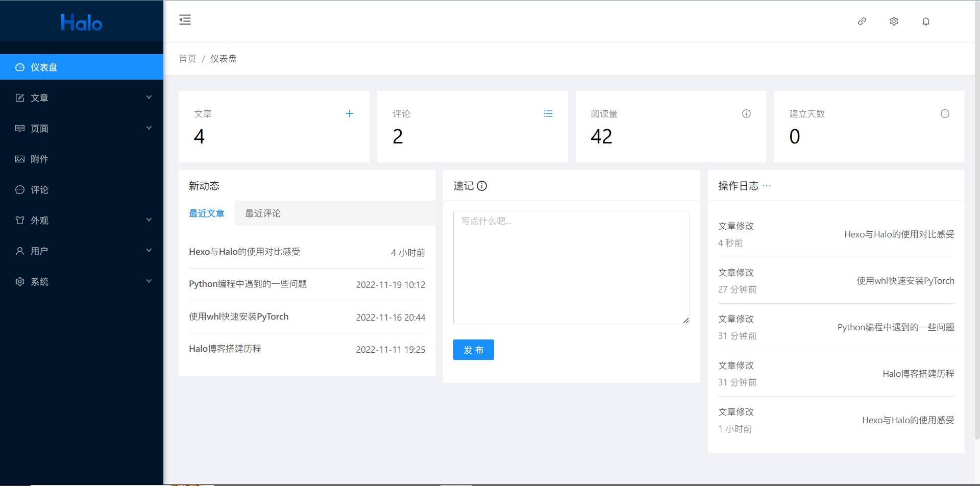Click the 阅读量 value 42

[x=601, y=137]
